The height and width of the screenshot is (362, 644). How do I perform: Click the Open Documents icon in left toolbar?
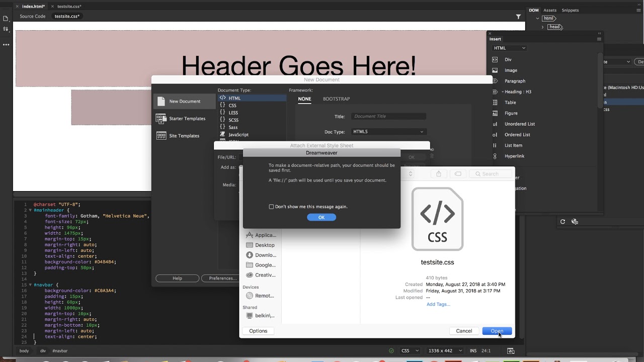(x=6, y=19)
